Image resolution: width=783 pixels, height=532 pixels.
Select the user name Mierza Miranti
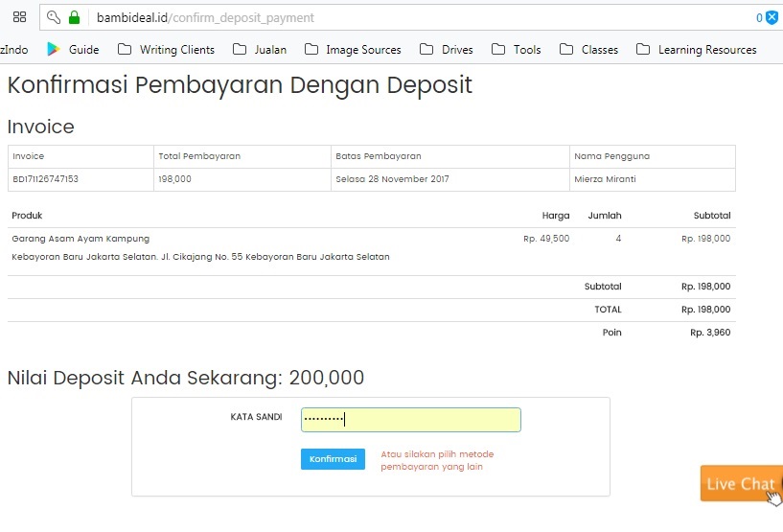[605, 179]
